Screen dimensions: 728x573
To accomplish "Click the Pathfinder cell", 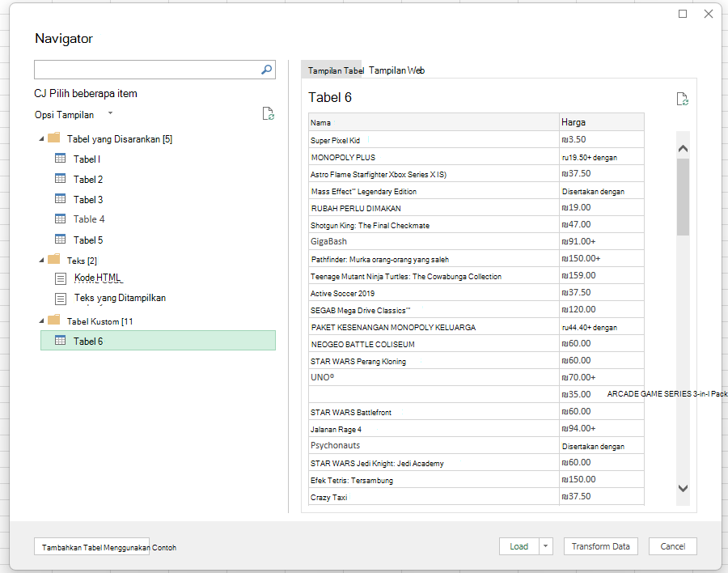I will (434, 259).
